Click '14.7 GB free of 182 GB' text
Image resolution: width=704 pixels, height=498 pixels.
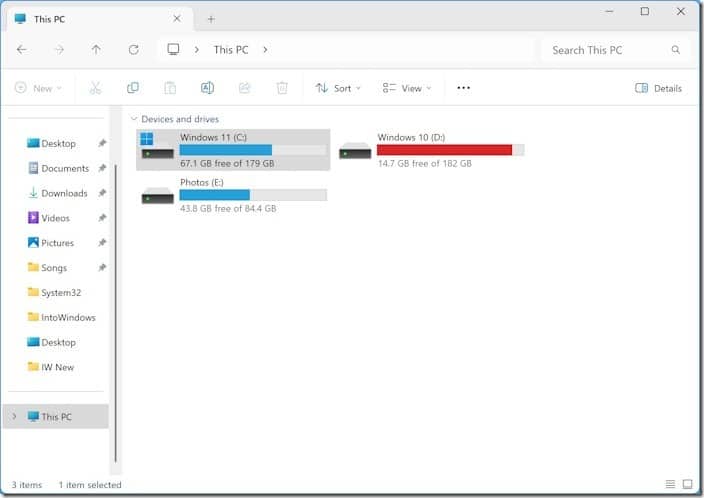(x=425, y=163)
